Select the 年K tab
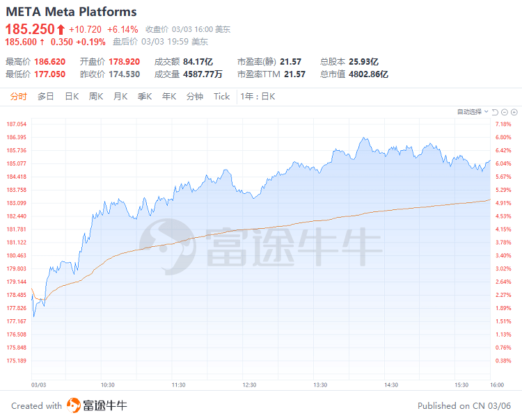Screen dimensions: 522x420 pos(169,97)
